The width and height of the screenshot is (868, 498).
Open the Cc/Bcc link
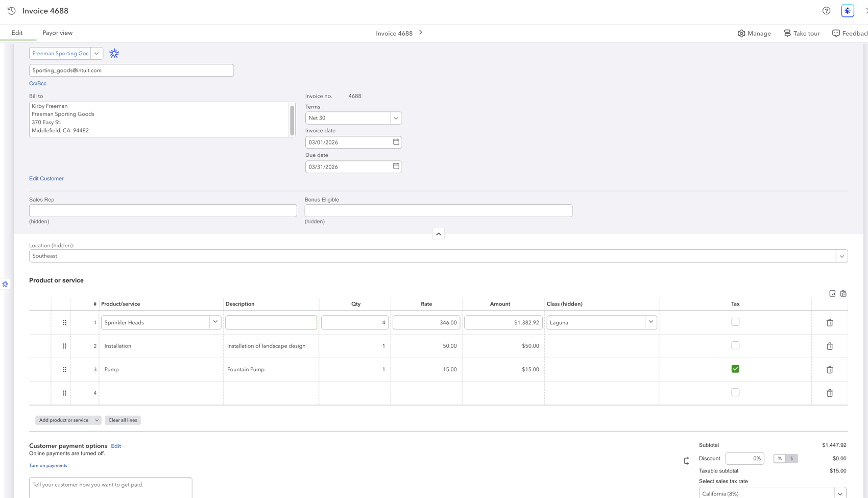(x=38, y=83)
